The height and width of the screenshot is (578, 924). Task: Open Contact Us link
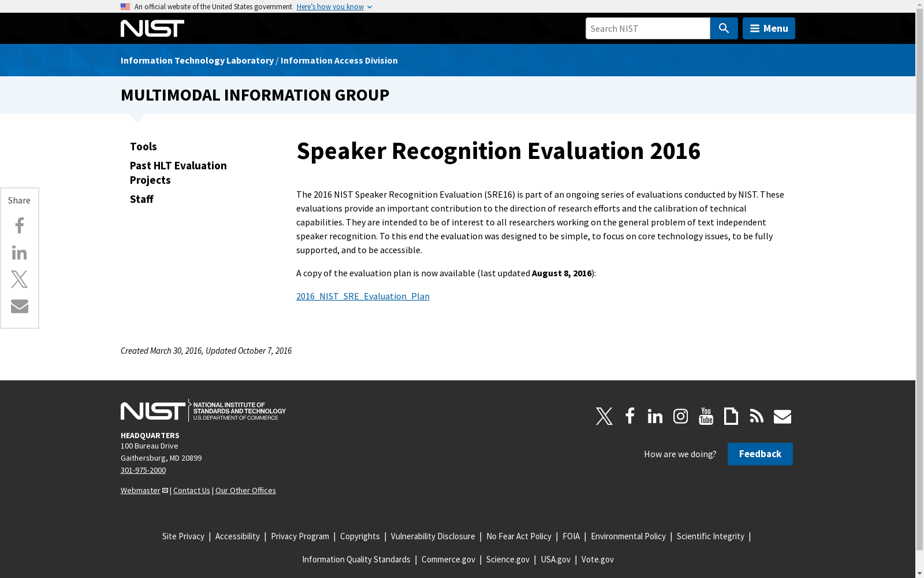[x=191, y=490]
